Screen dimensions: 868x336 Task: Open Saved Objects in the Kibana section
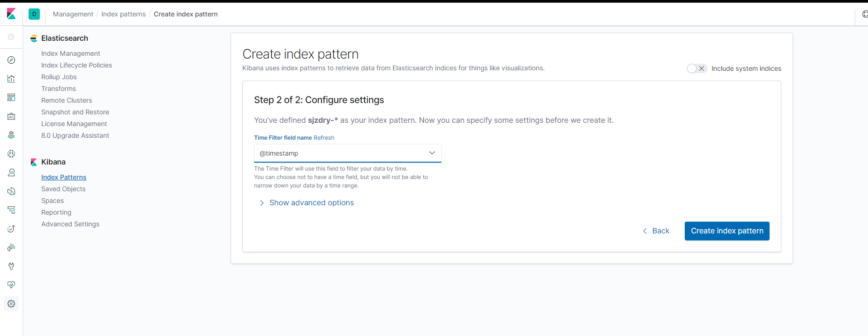pos(63,189)
